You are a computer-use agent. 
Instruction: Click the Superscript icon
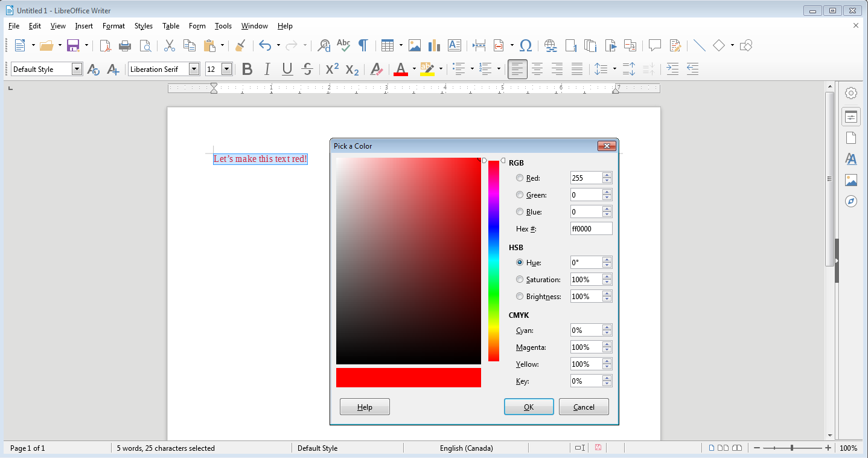(332, 69)
